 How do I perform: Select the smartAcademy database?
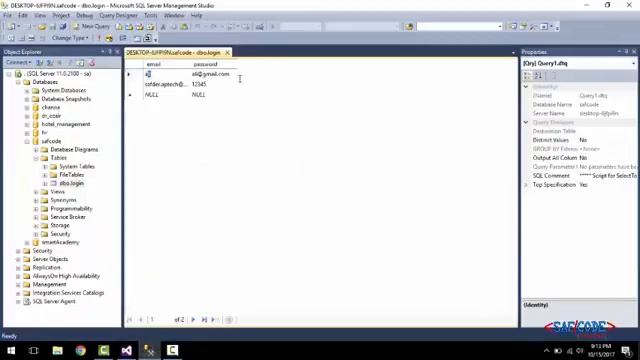click(x=60, y=242)
